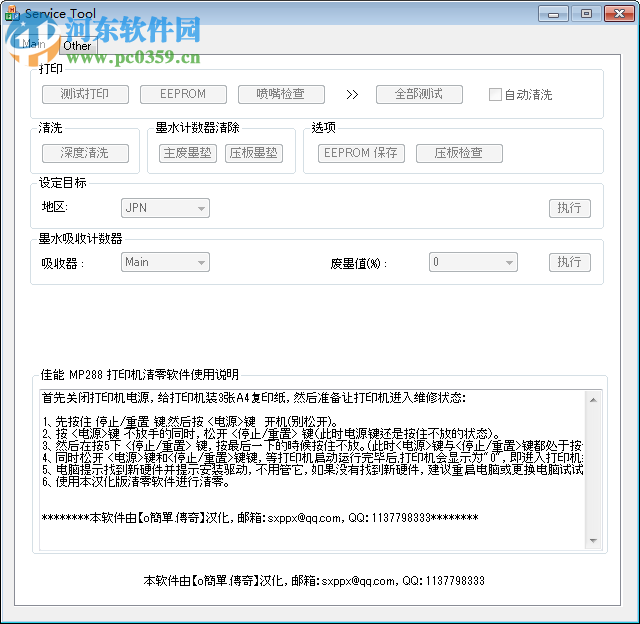Click the 压板检查 button
Image resolution: width=640 pixels, height=624 pixels.
click(459, 153)
